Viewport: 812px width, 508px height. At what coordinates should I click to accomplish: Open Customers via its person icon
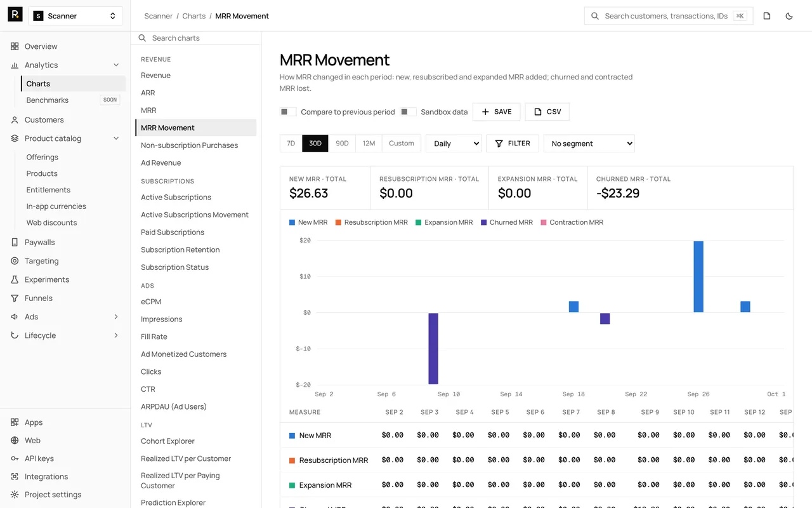click(x=15, y=119)
